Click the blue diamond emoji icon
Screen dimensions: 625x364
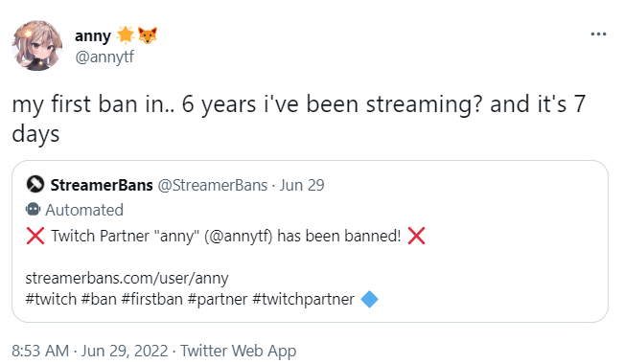[x=369, y=299]
